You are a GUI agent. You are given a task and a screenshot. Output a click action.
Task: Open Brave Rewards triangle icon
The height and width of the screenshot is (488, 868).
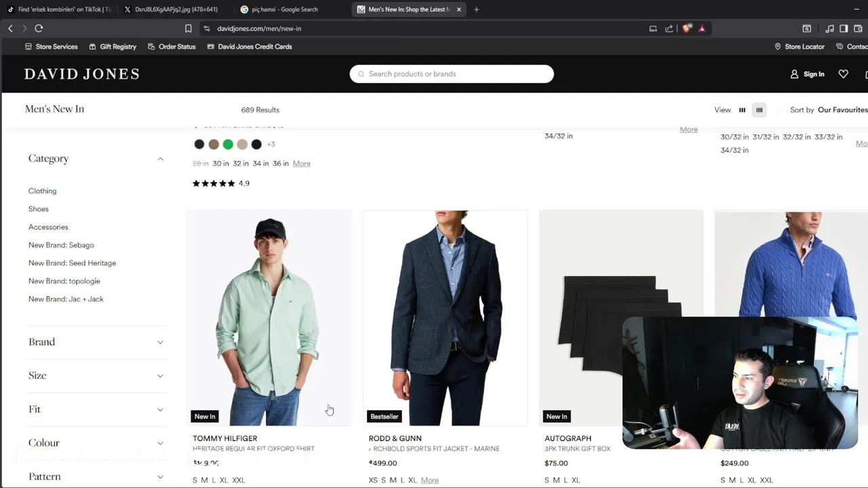tap(702, 28)
